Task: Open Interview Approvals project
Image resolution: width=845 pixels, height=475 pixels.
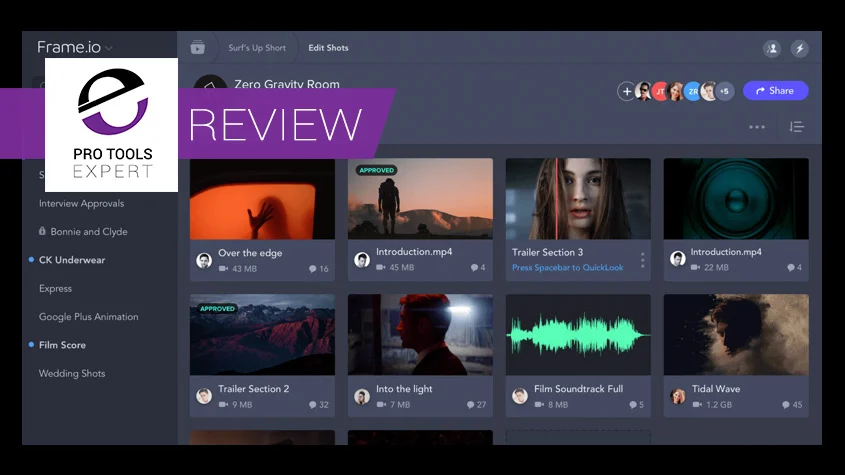Action: coord(81,203)
